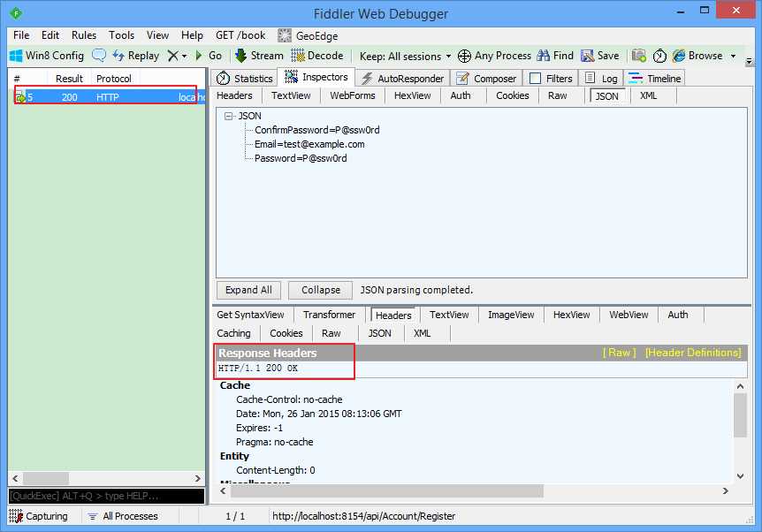762x532 pixels.
Task: Click the toolbar overflow arrow
Action: click(x=749, y=61)
